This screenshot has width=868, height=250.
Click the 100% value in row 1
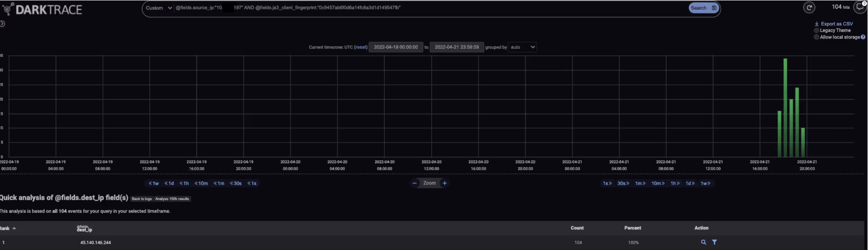(x=633, y=243)
